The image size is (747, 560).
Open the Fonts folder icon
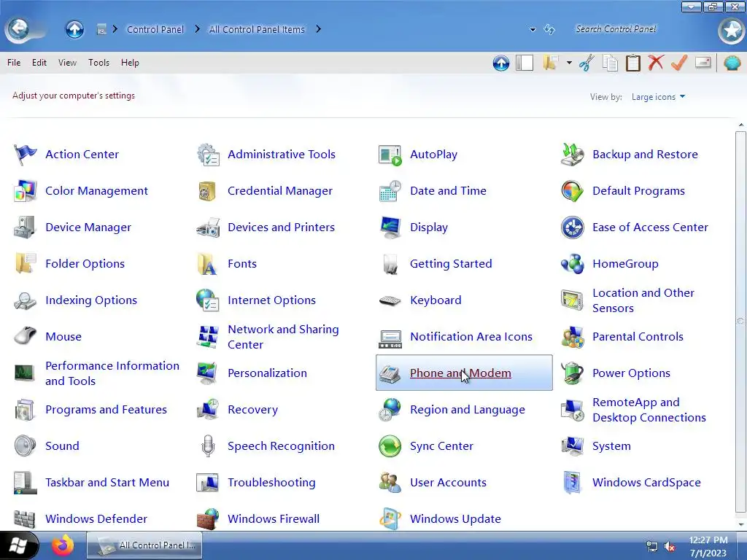(207, 264)
